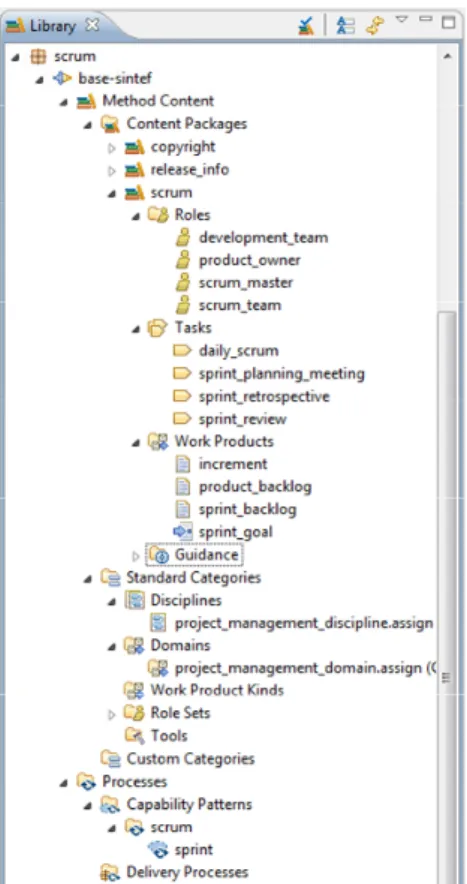Screen dimensions: 467x884
Task: Click the release_info package icon
Action: pyautogui.click(x=134, y=169)
